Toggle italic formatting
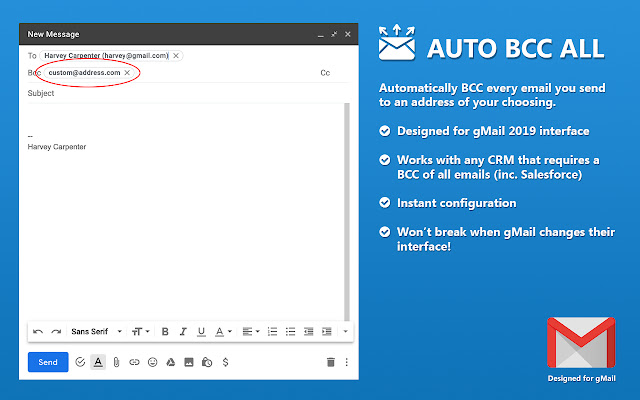 coord(183,331)
